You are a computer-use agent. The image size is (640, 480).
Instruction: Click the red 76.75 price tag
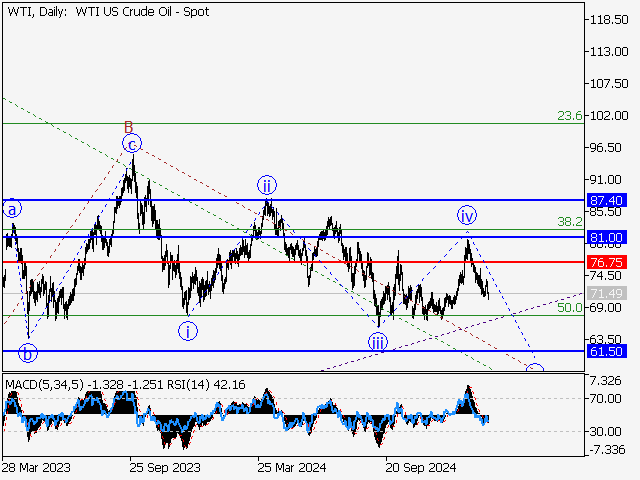[x=606, y=262]
